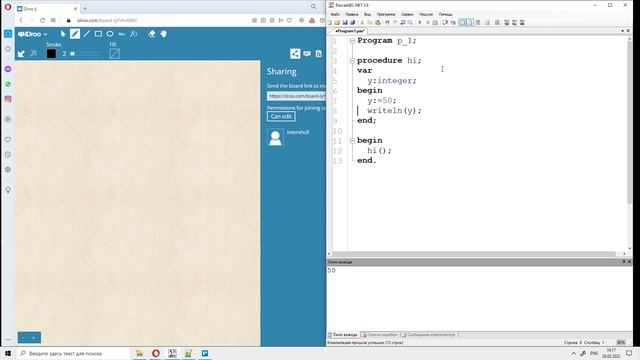Open the Правка menu in PascalABC.NET
Viewport: 640px width, 360px height.
(351, 14)
